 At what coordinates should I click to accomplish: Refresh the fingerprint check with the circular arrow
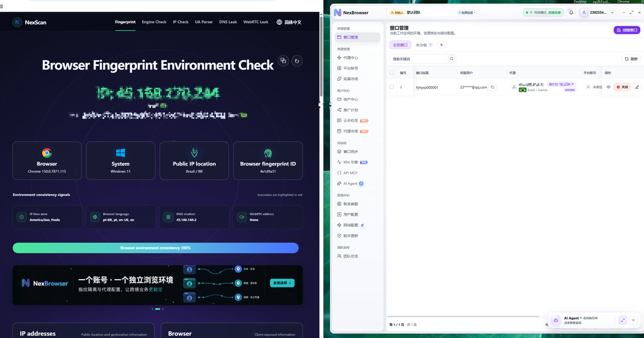297,61
